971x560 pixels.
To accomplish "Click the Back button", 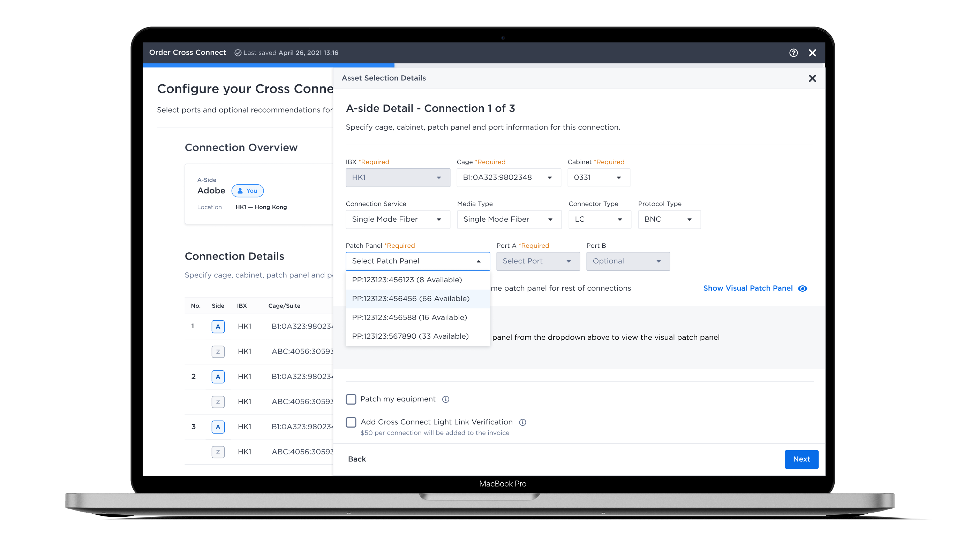I will pos(357,459).
